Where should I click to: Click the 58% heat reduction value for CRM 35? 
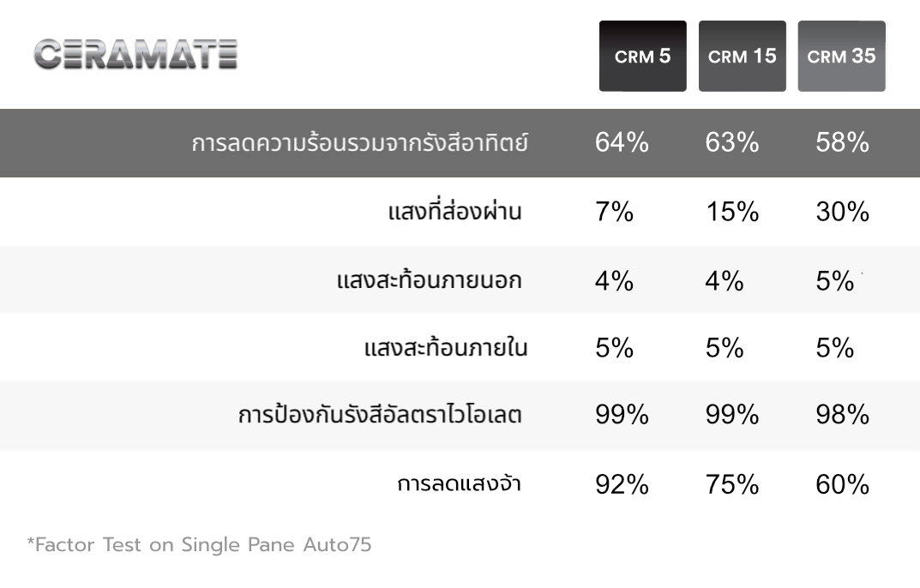(x=842, y=142)
